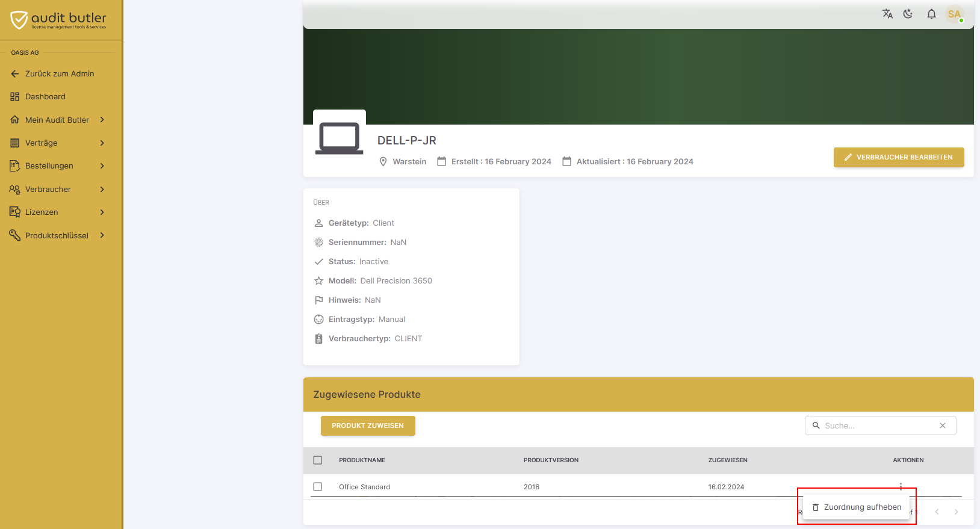Screen dimensions: 980x529
Task: Open the language translation icon
Action: [887, 14]
